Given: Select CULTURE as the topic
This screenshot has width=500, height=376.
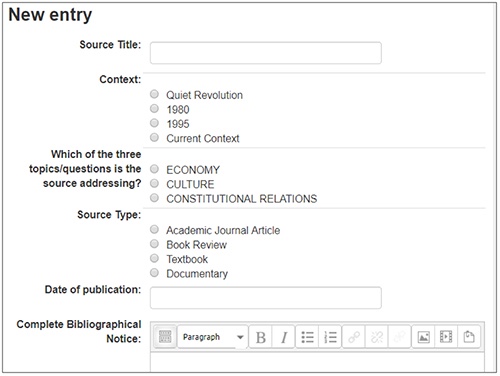Looking at the screenshot, I should click(154, 183).
